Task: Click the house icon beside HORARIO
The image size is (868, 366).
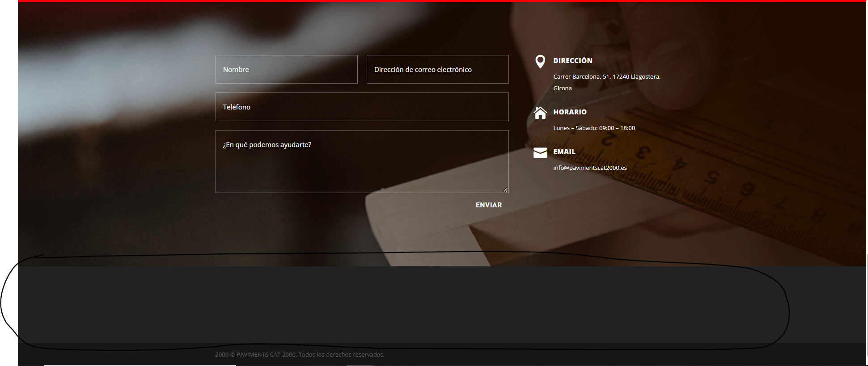Action: [540, 113]
